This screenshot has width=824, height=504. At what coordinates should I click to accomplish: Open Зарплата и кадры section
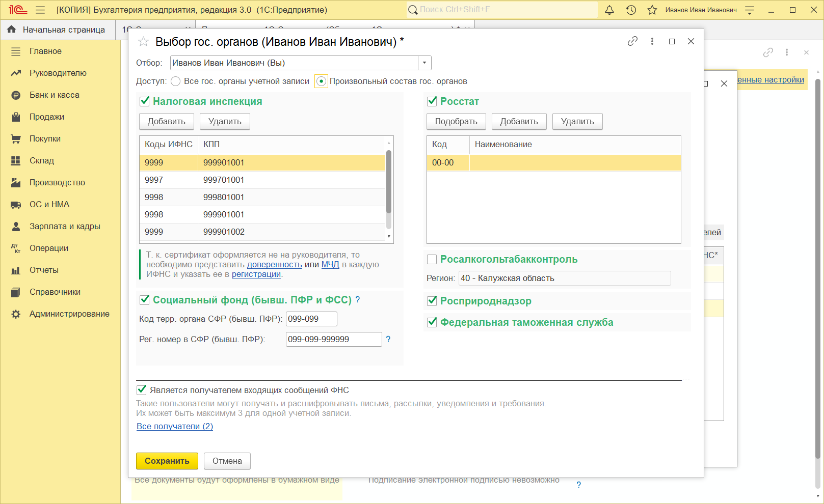click(65, 226)
